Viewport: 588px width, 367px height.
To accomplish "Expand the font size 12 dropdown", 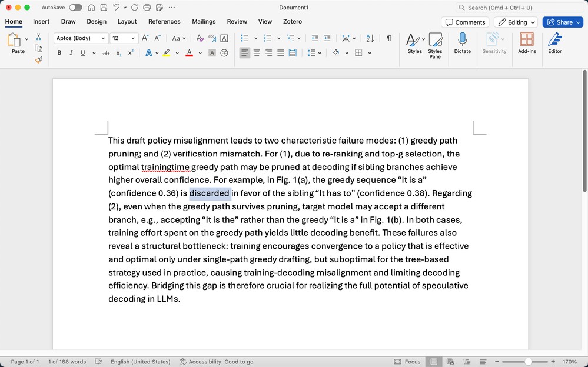I will coord(134,38).
